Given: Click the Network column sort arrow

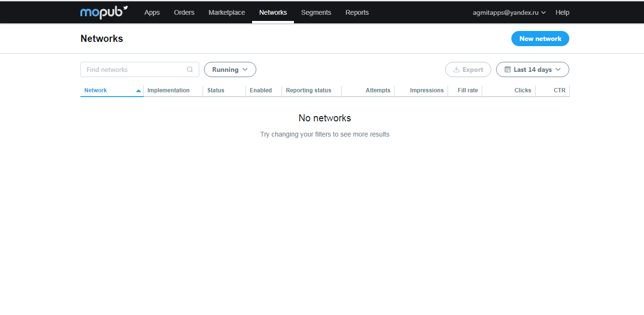Looking at the screenshot, I should 138,90.
